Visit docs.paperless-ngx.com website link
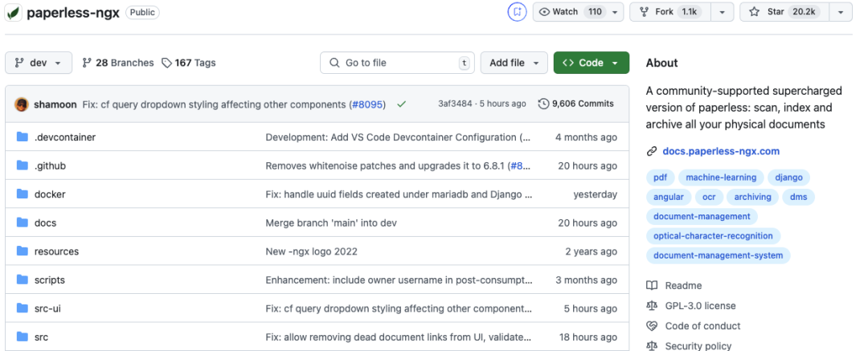This screenshot has width=868, height=351. point(721,151)
